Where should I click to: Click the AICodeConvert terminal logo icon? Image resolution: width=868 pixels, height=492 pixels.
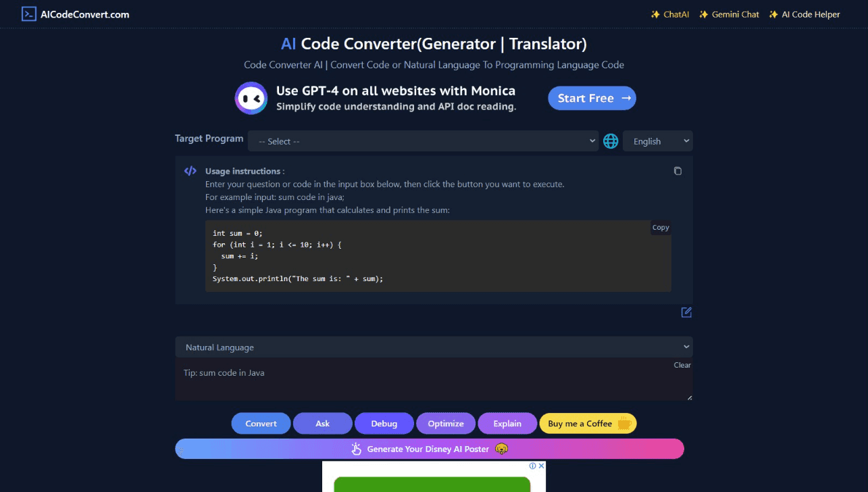(x=28, y=14)
